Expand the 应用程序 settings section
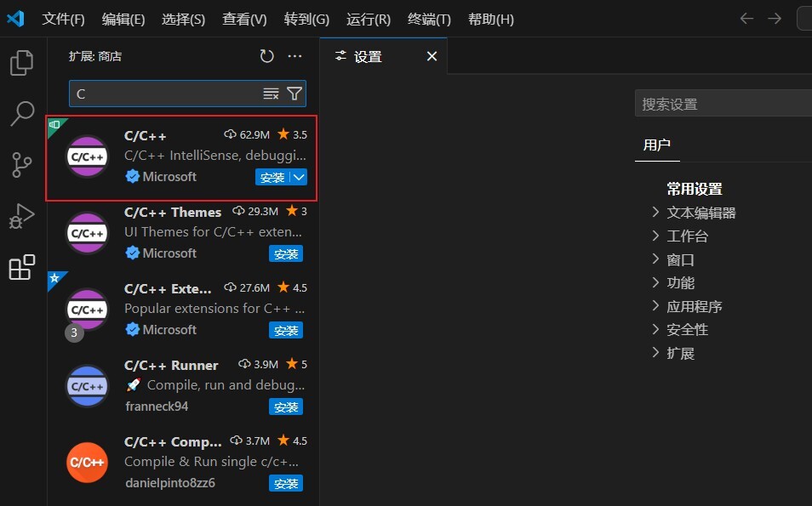This screenshot has height=506, width=812. 655,306
